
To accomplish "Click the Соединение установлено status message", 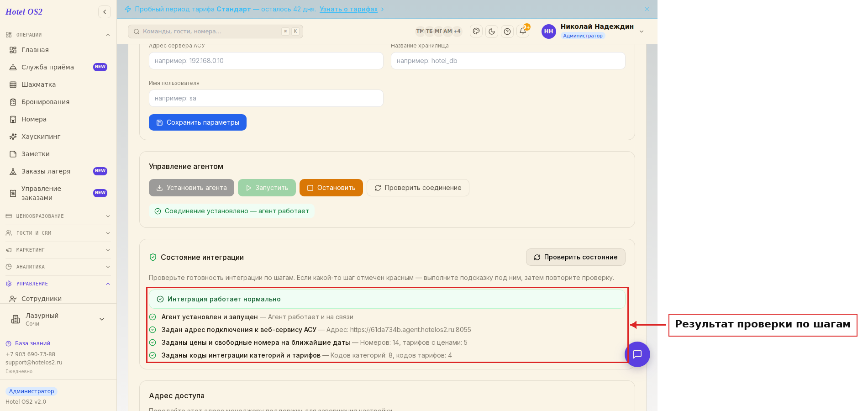I will [231, 211].
